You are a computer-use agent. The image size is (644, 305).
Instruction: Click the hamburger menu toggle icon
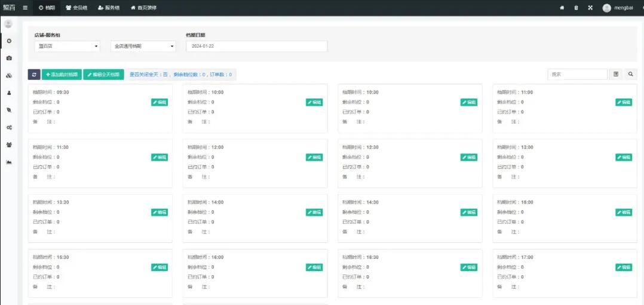click(25, 8)
